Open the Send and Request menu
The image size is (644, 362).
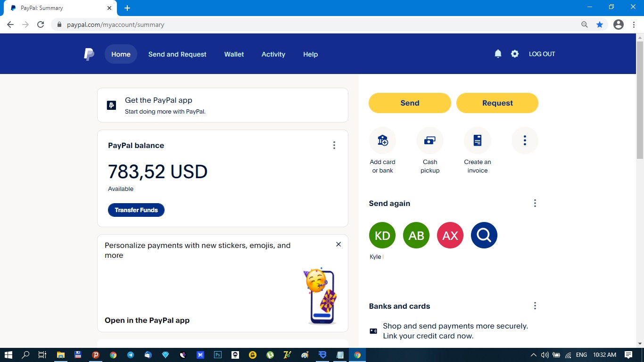[177, 54]
